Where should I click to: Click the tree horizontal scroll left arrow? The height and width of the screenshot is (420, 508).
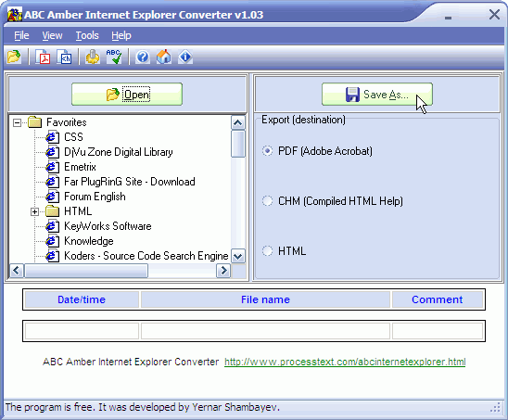pyautogui.click(x=17, y=271)
